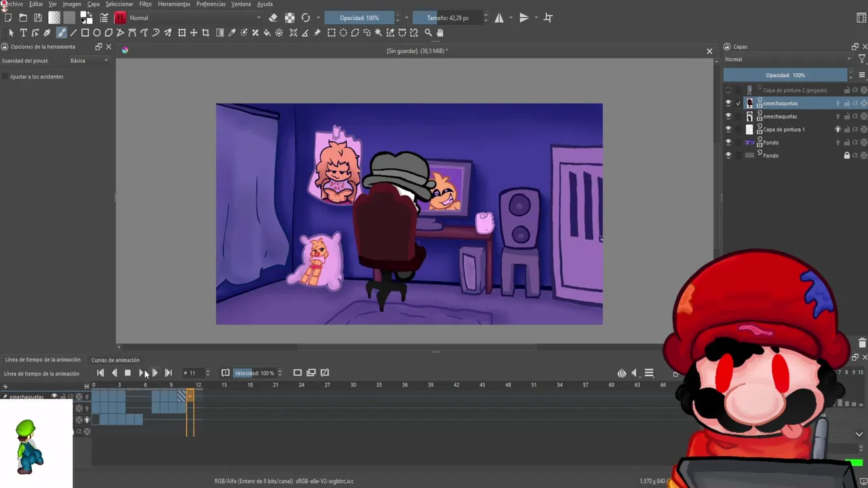Viewport: 868px width, 488px height.
Task: Jump to first animation frame
Action: pyautogui.click(x=100, y=373)
